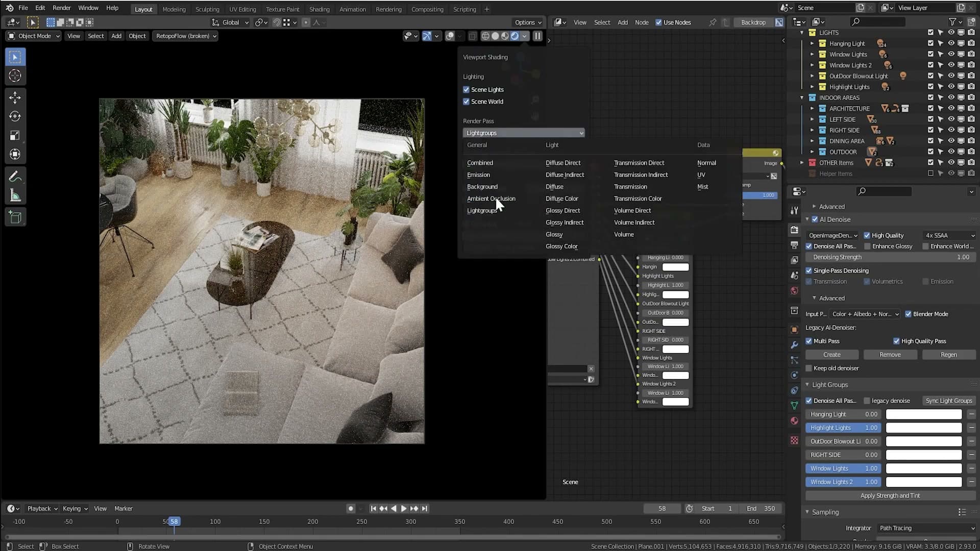Toggle viewport gizmos

pyautogui.click(x=427, y=36)
